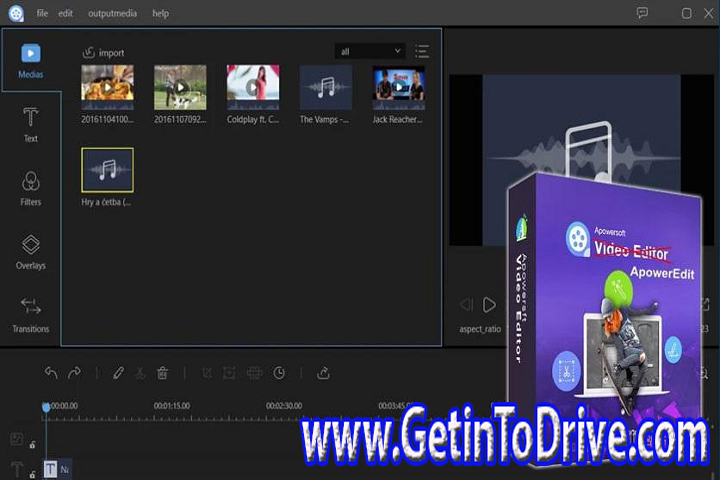The width and height of the screenshot is (720, 480).
Task: Open the file menu
Action: (x=42, y=13)
